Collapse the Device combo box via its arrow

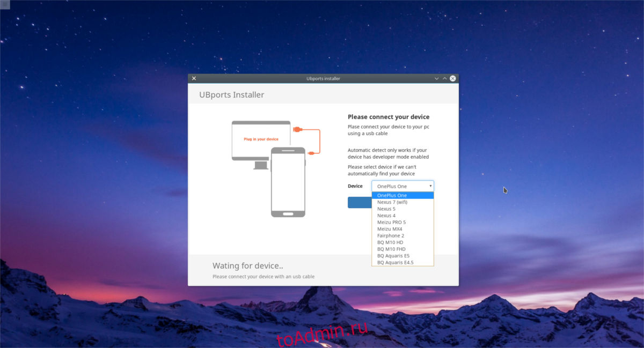pyautogui.click(x=430, y=186)
